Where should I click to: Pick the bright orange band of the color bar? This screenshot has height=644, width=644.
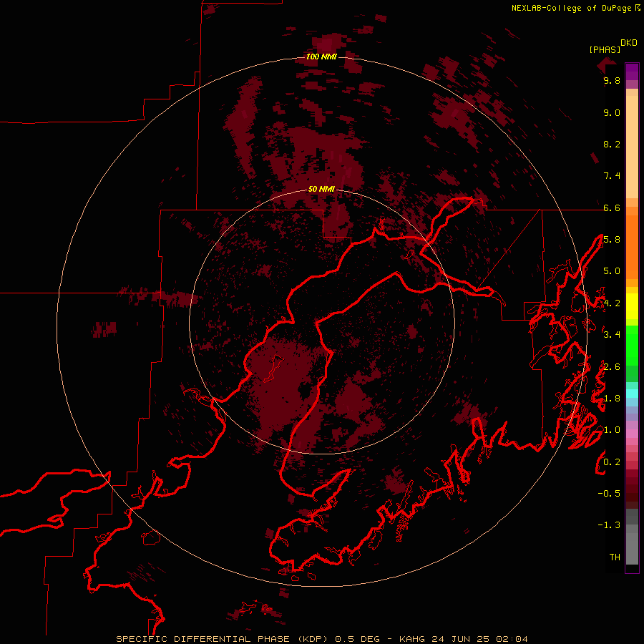coord(632,246)
